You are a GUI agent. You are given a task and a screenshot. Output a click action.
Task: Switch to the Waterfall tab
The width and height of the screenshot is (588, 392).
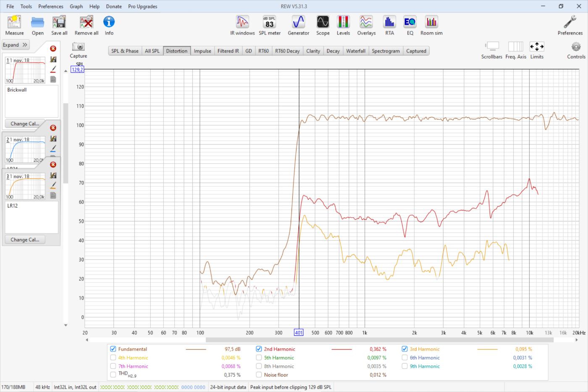coord(355,51)
